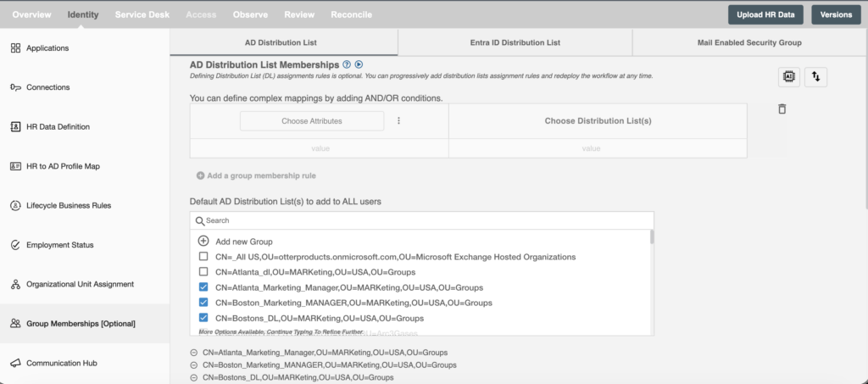Screen dimensions: 868x384
Task: Click the help question mark icon
Action: [x=347, y=64]
